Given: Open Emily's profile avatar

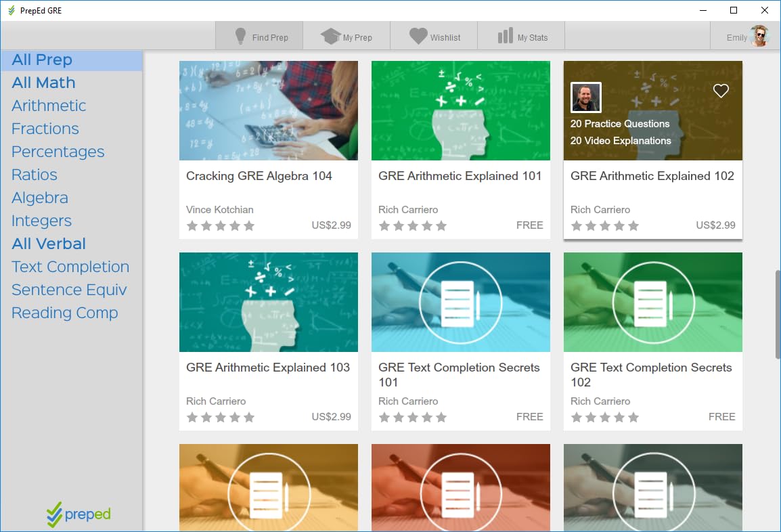Looking at the screenshot, I should (x=760, y=37).
